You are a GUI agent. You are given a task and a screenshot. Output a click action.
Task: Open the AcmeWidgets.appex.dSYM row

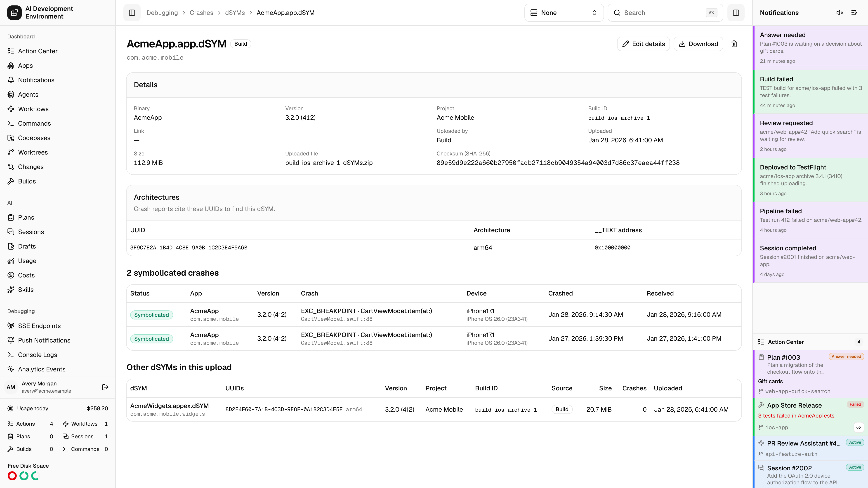(434, 409)
